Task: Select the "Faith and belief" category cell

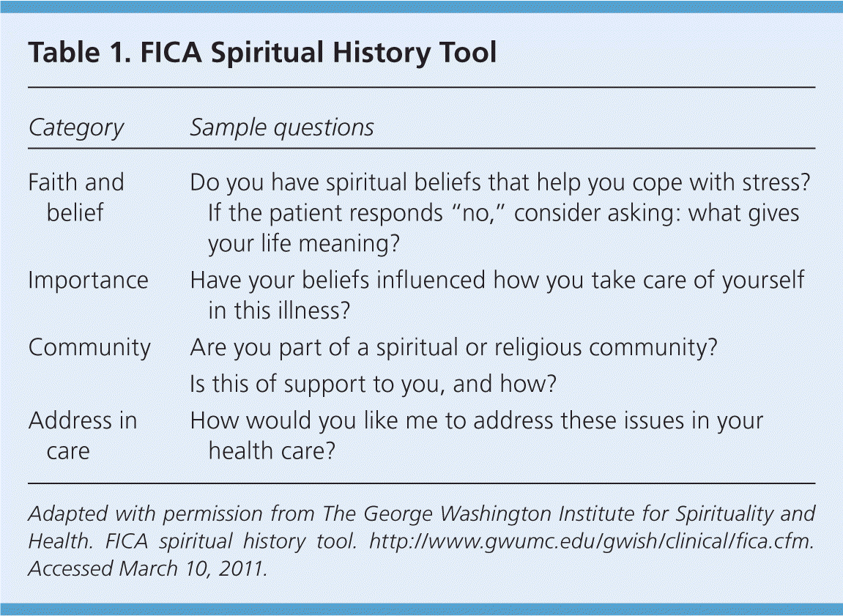Action: click(76, 197)
